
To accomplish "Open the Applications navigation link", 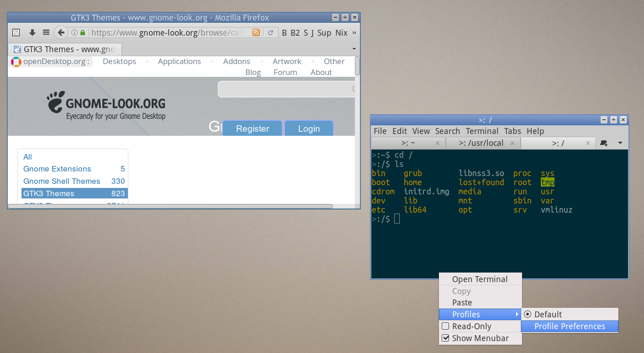I will coord(179,61).
